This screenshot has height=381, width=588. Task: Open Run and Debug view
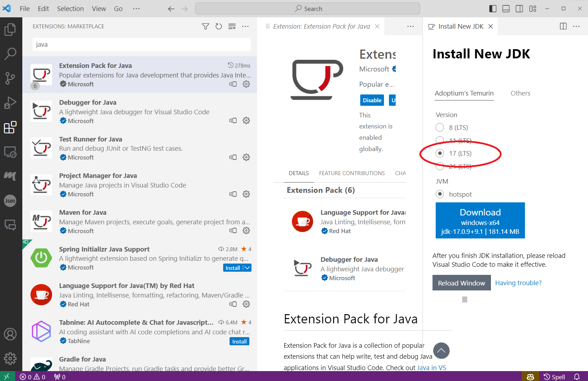10,103
